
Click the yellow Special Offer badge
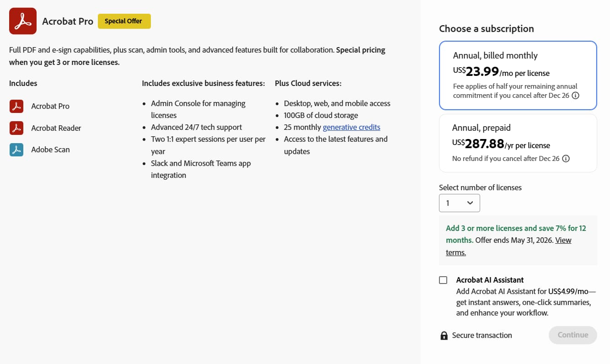[124, 21]
